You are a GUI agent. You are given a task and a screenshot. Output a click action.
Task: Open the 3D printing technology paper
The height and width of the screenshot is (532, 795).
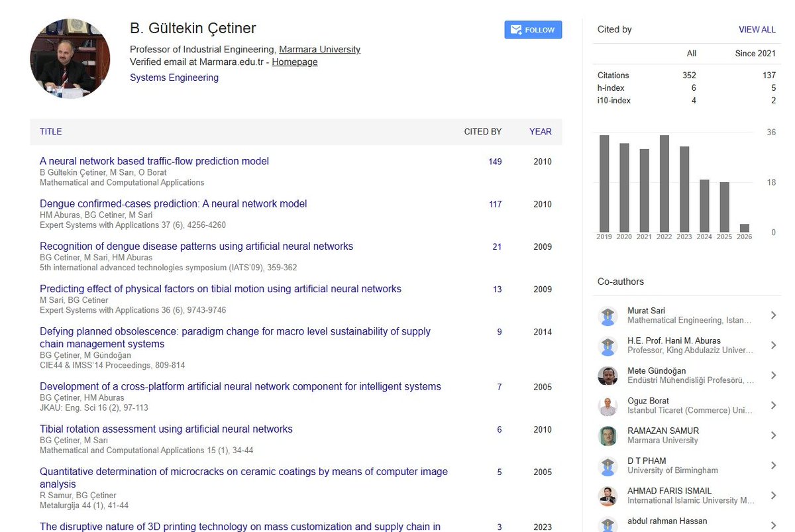pyautogui.click(x=240, y=527)
